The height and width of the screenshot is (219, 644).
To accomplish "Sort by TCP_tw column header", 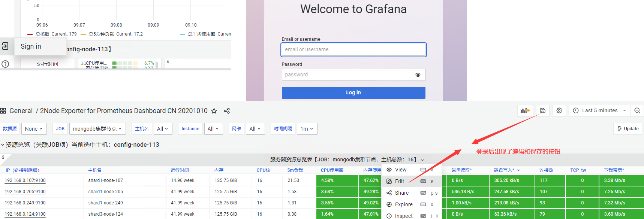I will click(578, 170).
